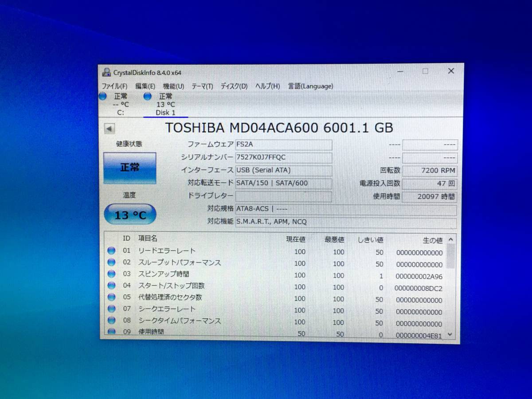The image size is (532, 399).
Task: Click the standard field ATA8-ACS
Action: tap(346, 210)
